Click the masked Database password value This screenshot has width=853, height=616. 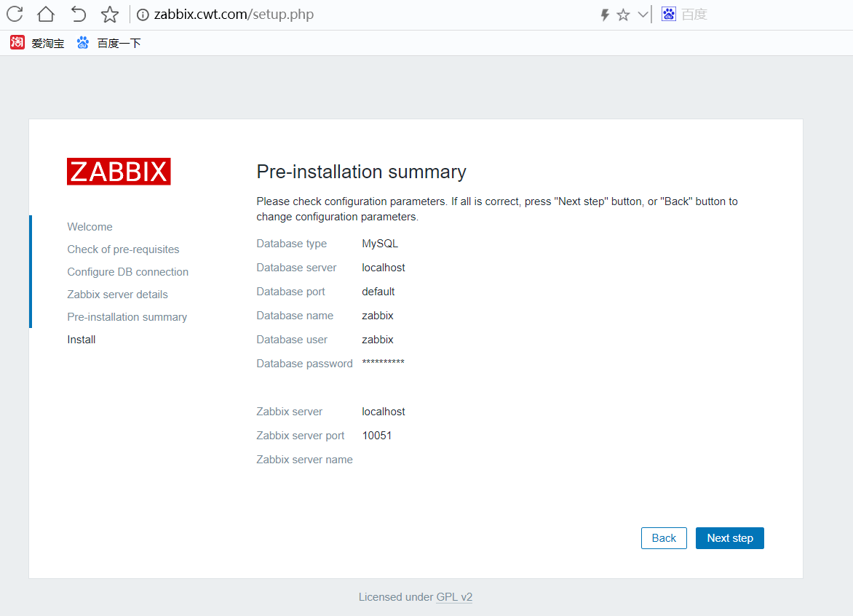(383, 362)
